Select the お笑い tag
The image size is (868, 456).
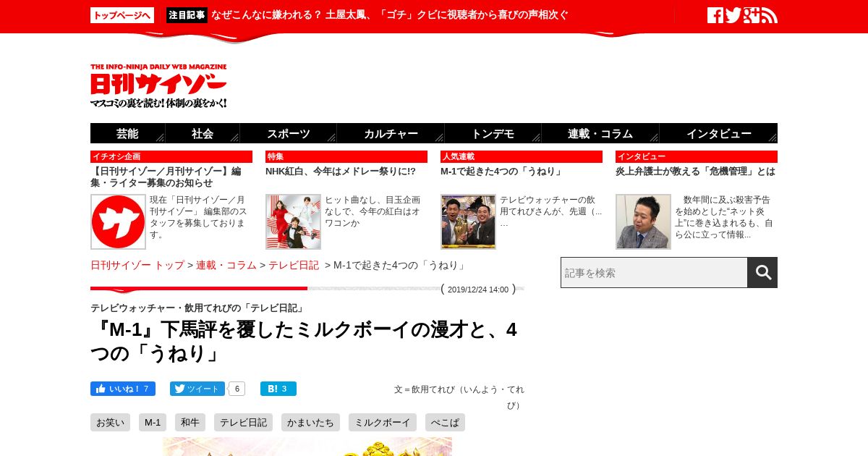[x=110, y=423]
